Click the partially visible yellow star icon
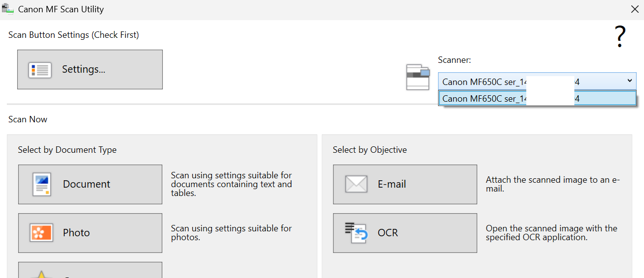Image resolution: width=644 pixels, height=278 pixels. [41, 274]
